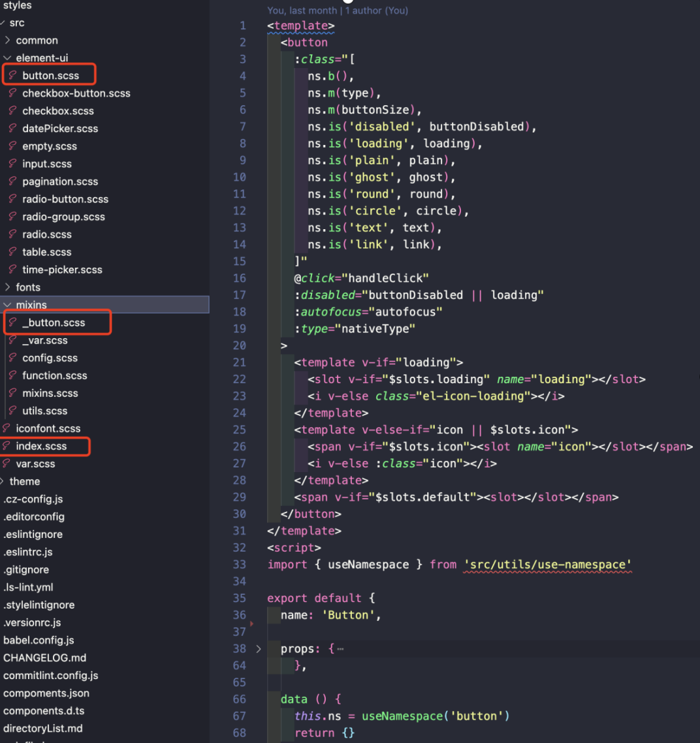
Task: Open checkbox-button.scss file name
Action: (76, 93)
